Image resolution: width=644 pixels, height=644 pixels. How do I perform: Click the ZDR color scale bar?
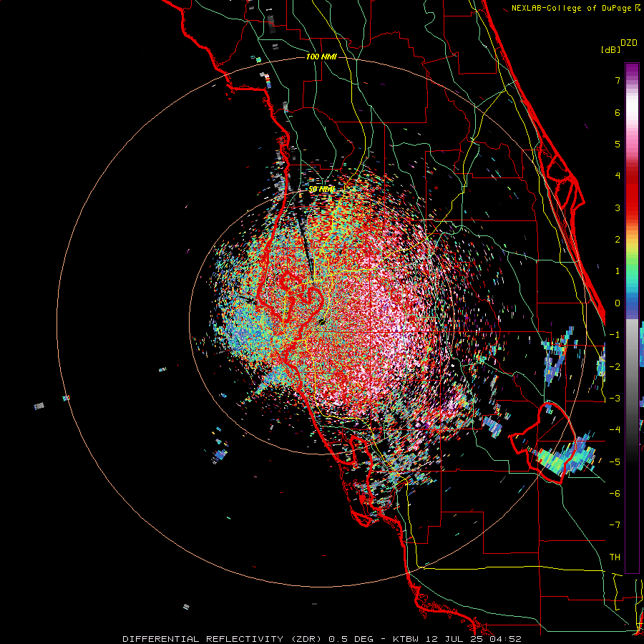pyautogui.click(x=632, y=318)
